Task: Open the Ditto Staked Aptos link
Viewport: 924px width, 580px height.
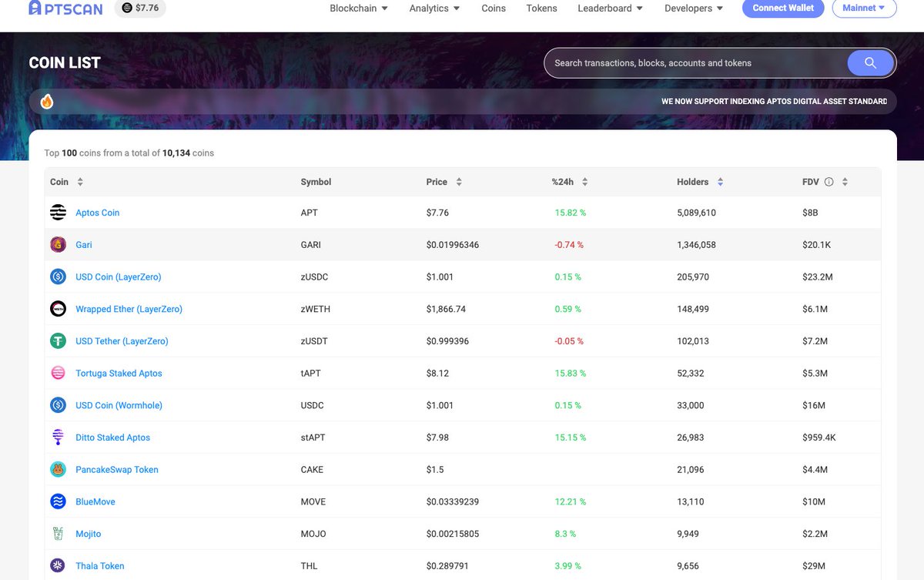Action: pos(112,438)
